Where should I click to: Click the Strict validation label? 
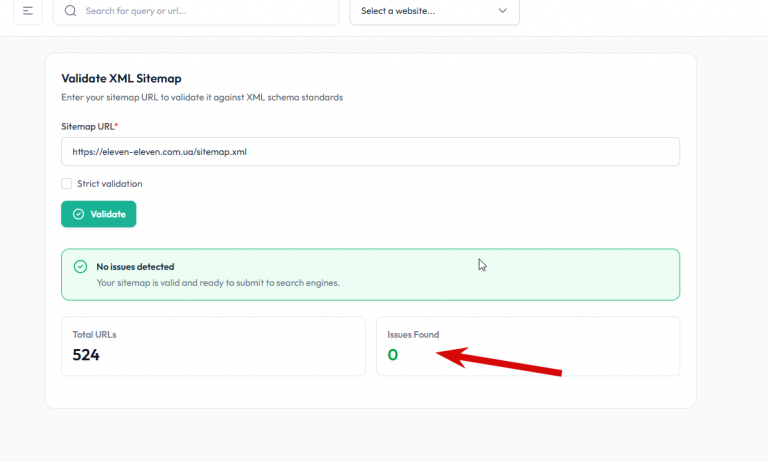pyautogui.click(x=110, y=184)
